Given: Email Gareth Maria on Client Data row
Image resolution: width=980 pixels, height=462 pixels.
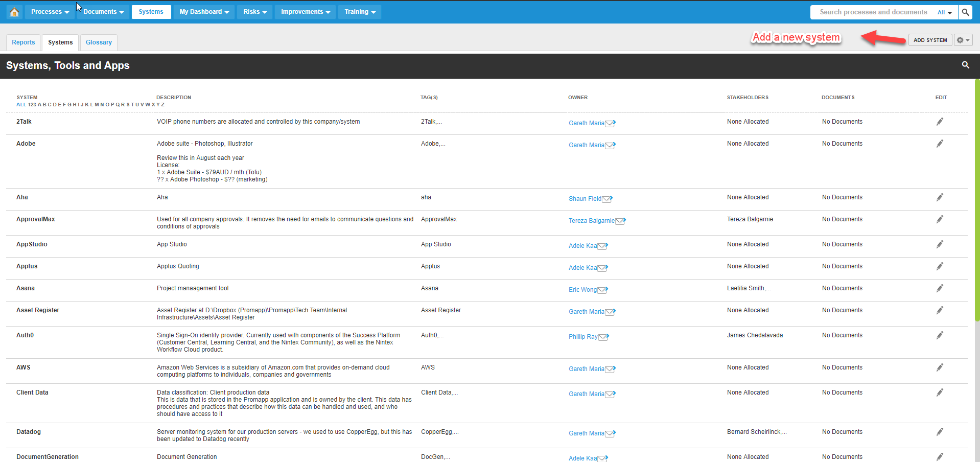Looking at the screenshot, I should click(x=611, y=394).
